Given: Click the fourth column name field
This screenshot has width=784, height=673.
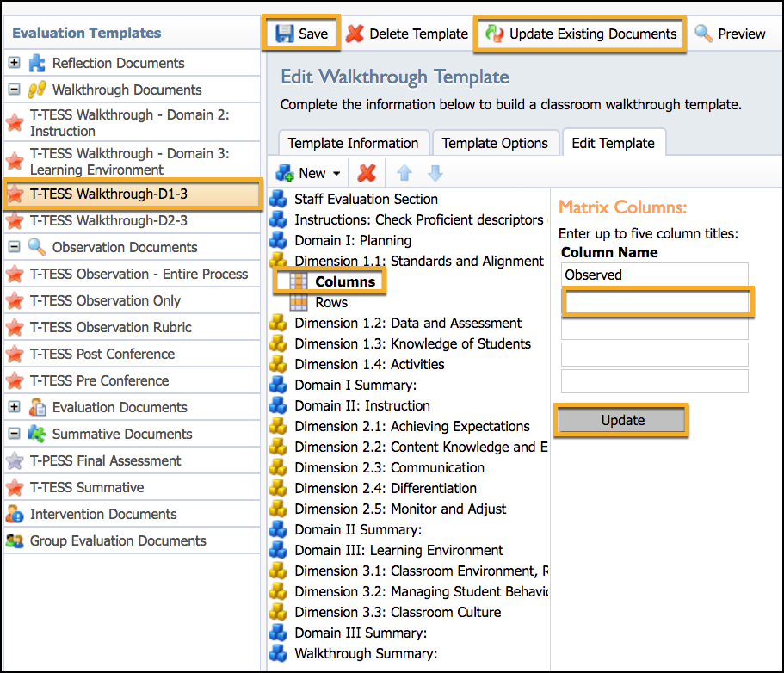Looking at the screenshot, I should [x=655, y=355].
